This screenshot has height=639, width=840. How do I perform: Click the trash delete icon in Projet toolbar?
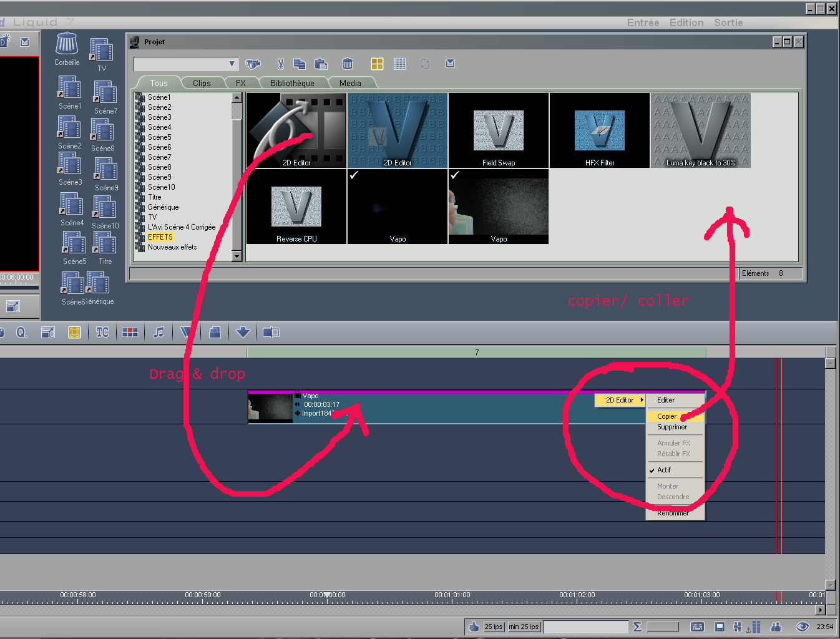348,64
